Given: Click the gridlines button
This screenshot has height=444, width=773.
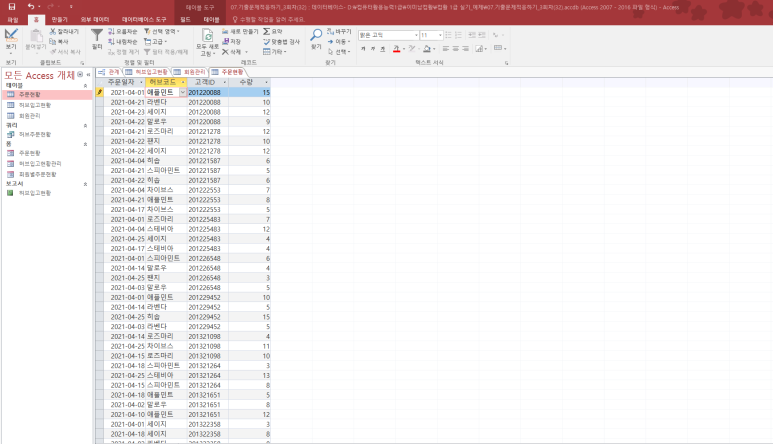Looking at the screenshot, I should pos(481,48).
